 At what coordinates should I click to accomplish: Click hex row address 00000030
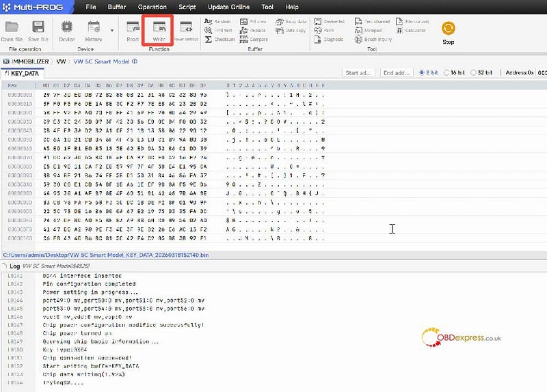tap(20, 122)
